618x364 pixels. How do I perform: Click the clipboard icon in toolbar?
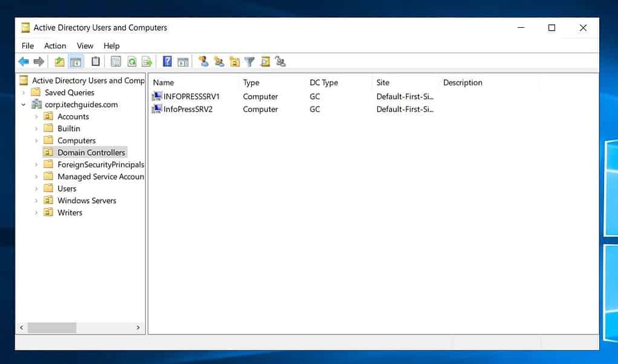point(96,62)
